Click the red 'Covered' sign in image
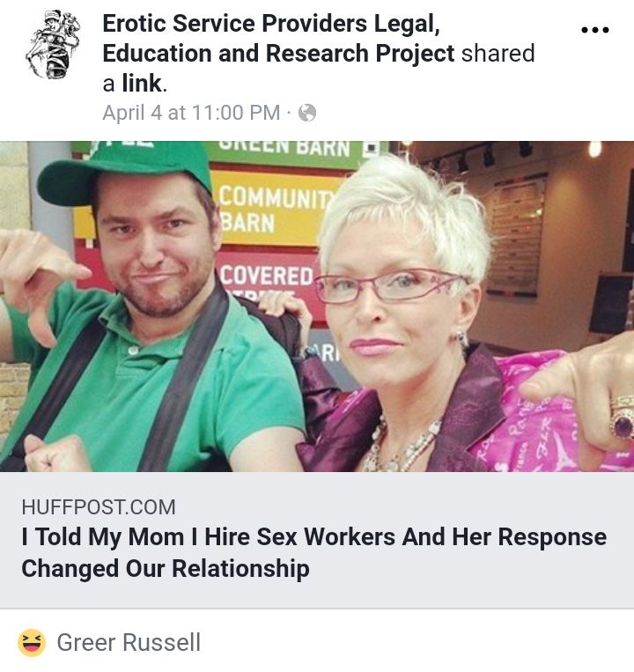Viewport: 634px width, 672px height. (268, 277)
